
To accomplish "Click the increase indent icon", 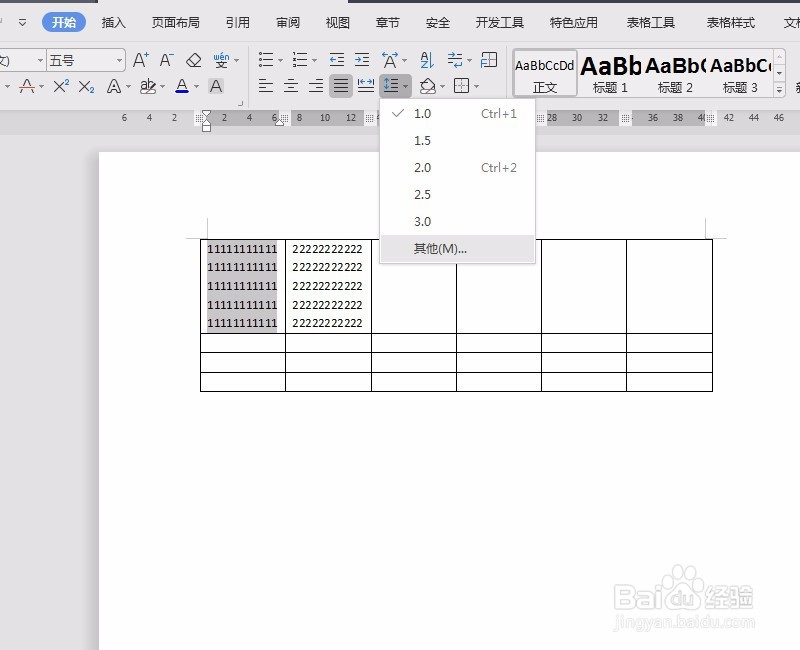I will [x=362, y=60].
